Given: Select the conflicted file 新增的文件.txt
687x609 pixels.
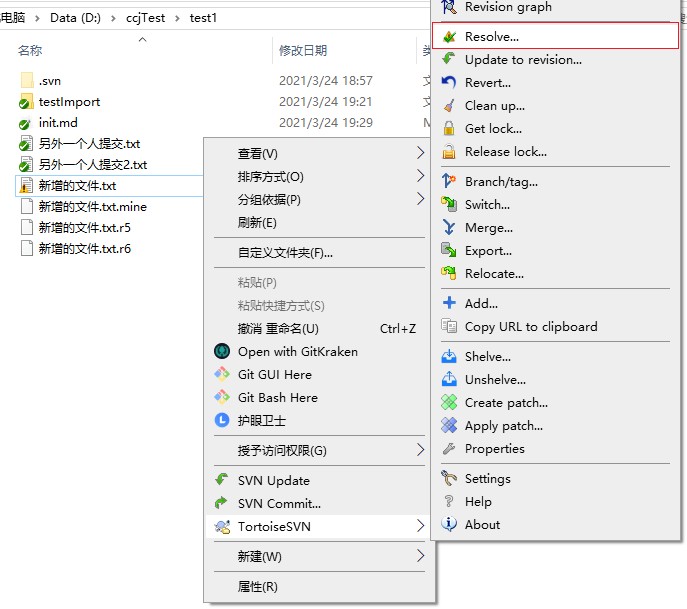Looking at the screenshot, I should click(x=77, y=186).
